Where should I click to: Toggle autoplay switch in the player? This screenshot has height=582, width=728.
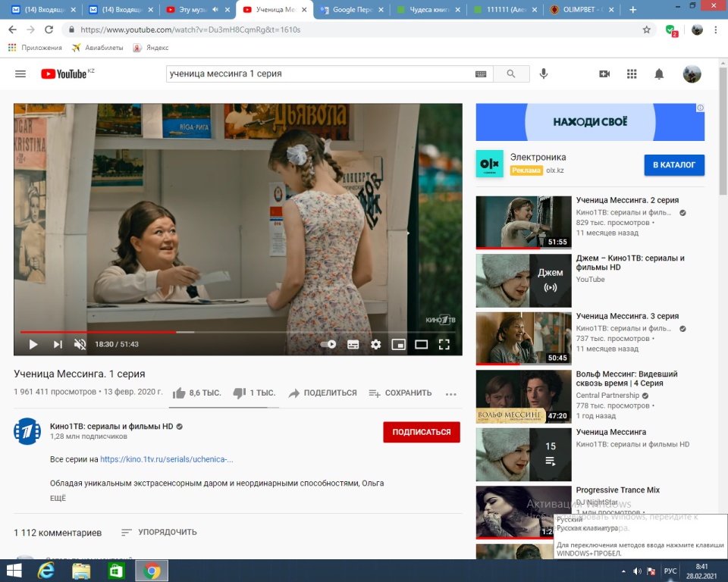(328, 344)
